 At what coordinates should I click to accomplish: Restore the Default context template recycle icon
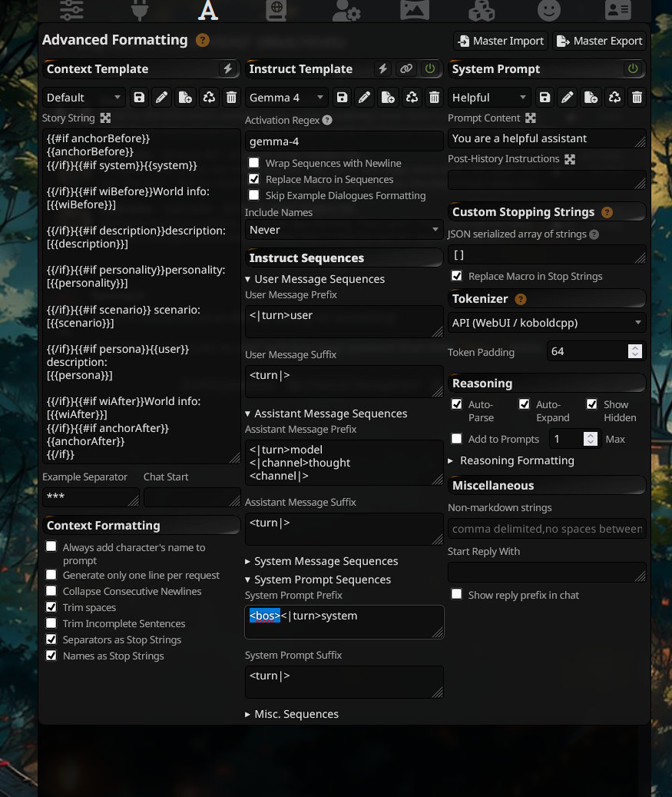click(209, 97)
